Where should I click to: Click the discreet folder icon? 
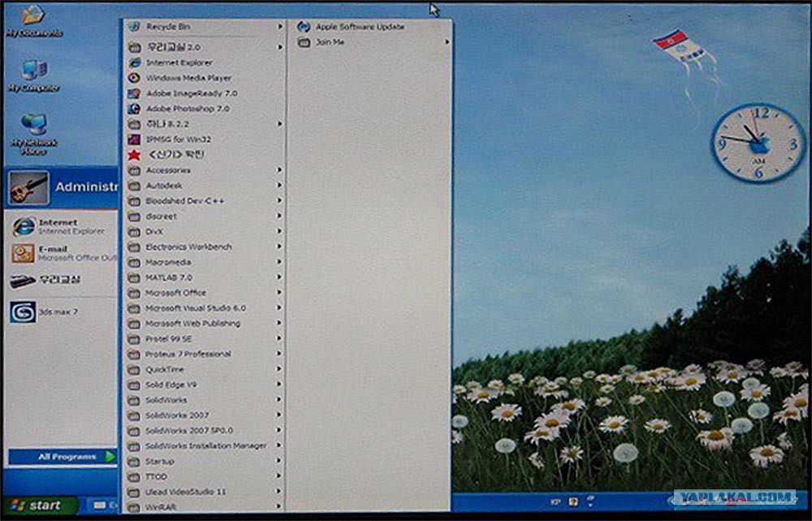click(134, 216)
